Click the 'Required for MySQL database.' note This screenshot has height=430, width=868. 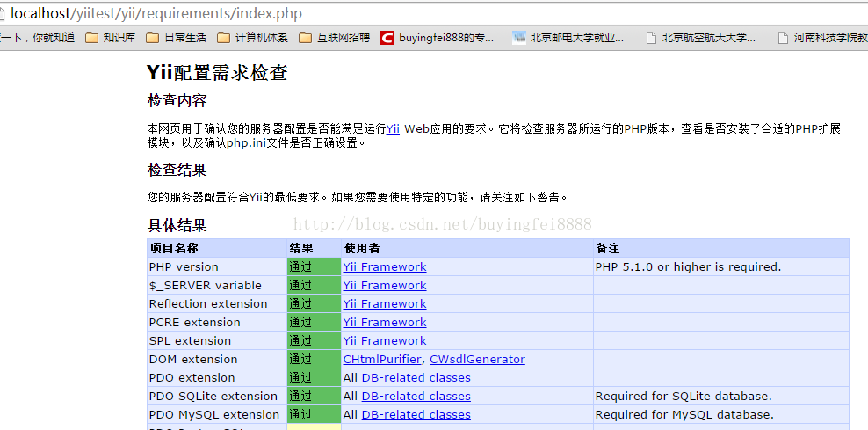[684, 414]
